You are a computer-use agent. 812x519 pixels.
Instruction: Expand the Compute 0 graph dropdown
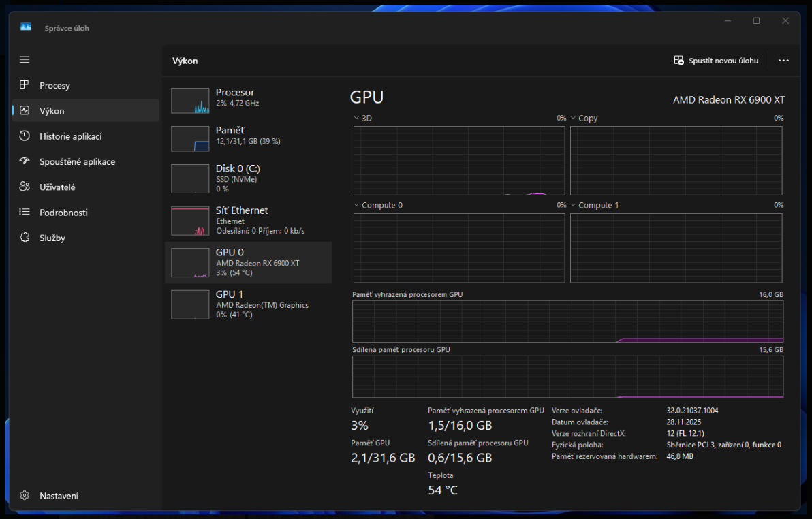tap(356, 205)
